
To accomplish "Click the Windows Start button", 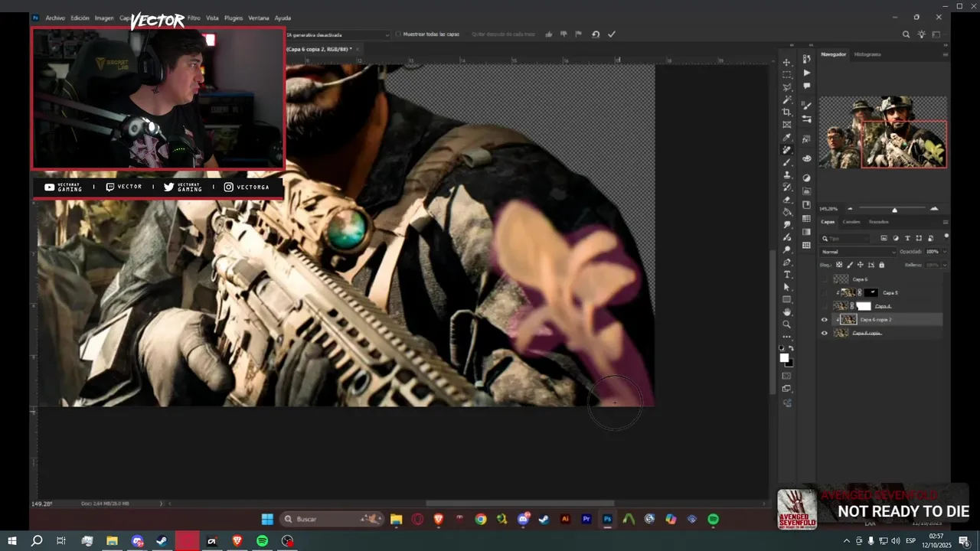I will coord(12,541).
